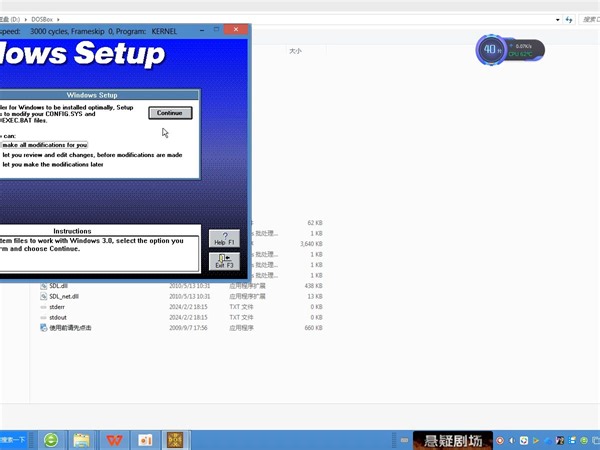600x450 pixels.
Task: Click the 40 score circle on the desktop widget
Action: tap(491, 49)
